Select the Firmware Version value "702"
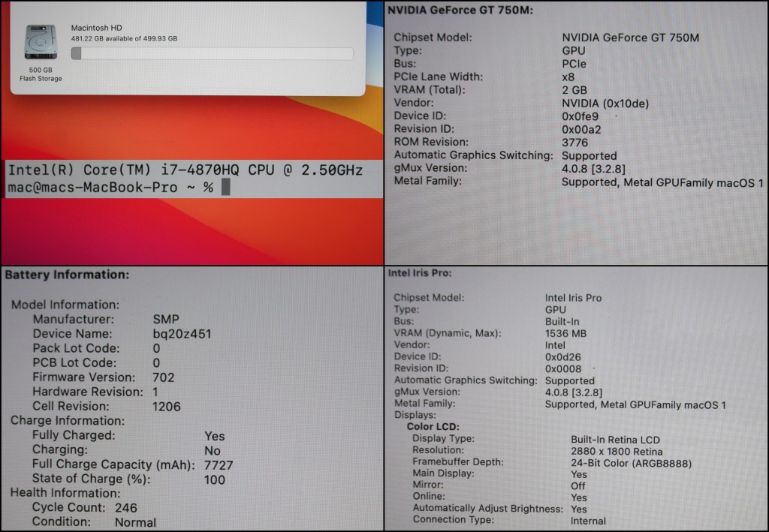The image size is (769, 532). click(163, 377)
